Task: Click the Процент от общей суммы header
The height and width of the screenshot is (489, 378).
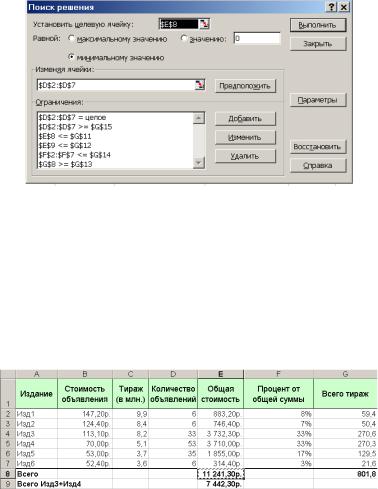Action: 279,394
